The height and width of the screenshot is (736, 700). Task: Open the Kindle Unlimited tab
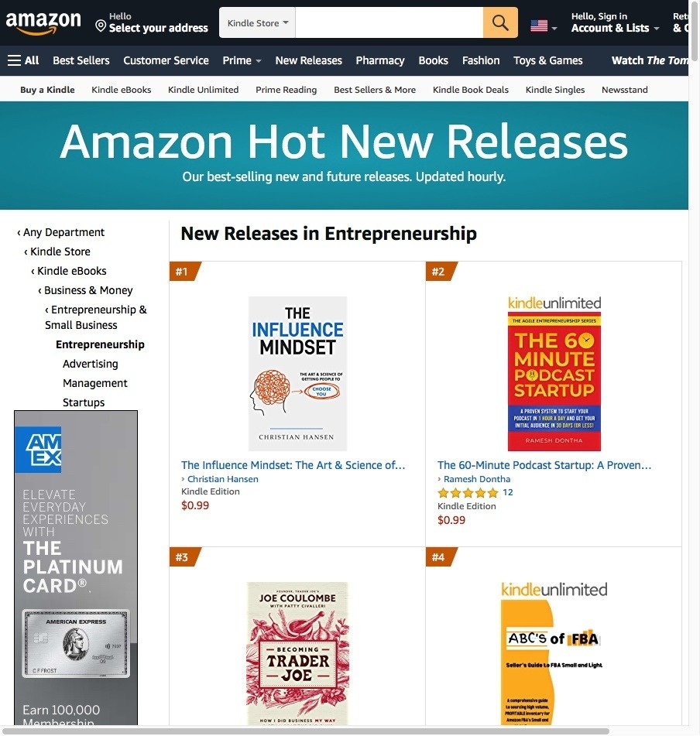click(204, 90)
